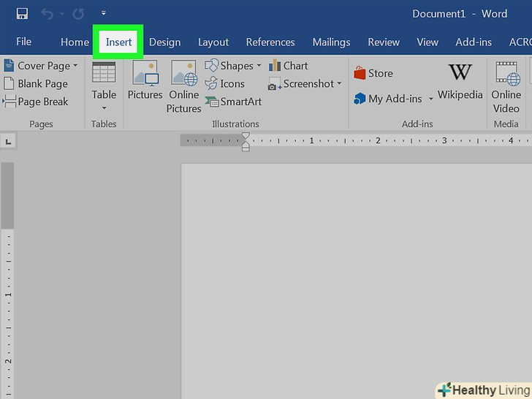Open Online Pictures tool
This screenshot has width=532, height=399.
[x=183, y=86]
